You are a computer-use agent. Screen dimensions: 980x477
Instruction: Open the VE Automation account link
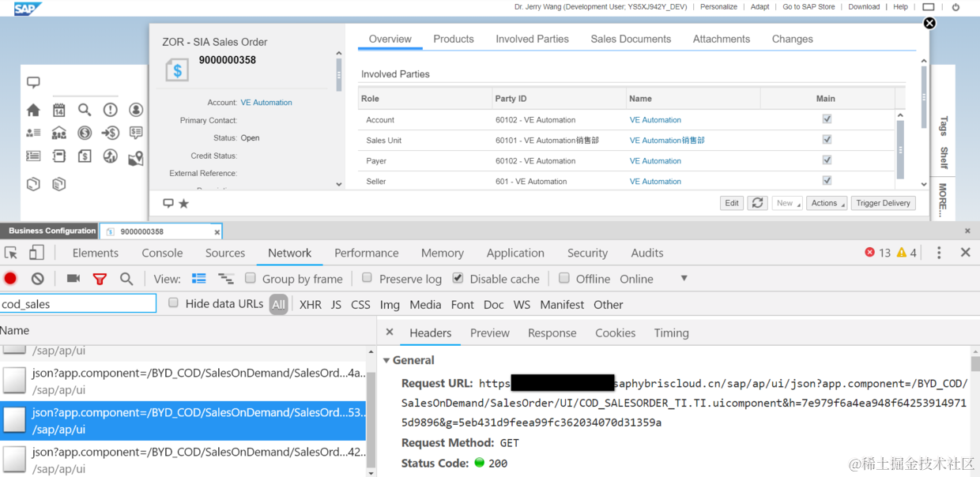pos(266,103)
